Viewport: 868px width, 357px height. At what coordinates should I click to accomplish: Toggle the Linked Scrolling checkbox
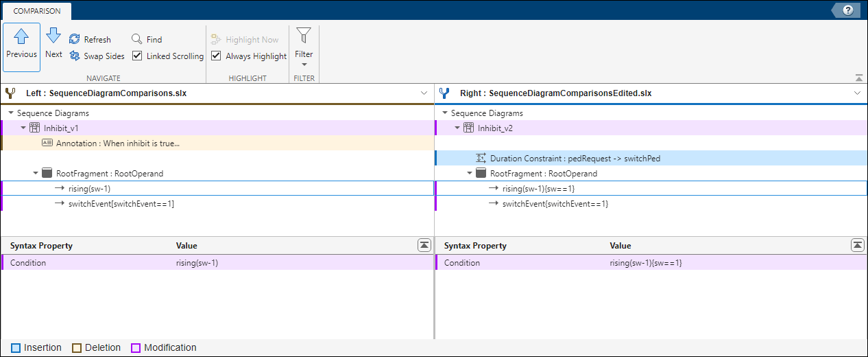(x=137, y=56)
